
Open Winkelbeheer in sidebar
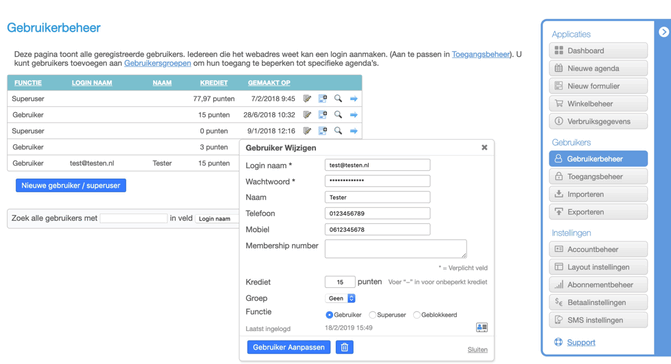click(598, 104)
